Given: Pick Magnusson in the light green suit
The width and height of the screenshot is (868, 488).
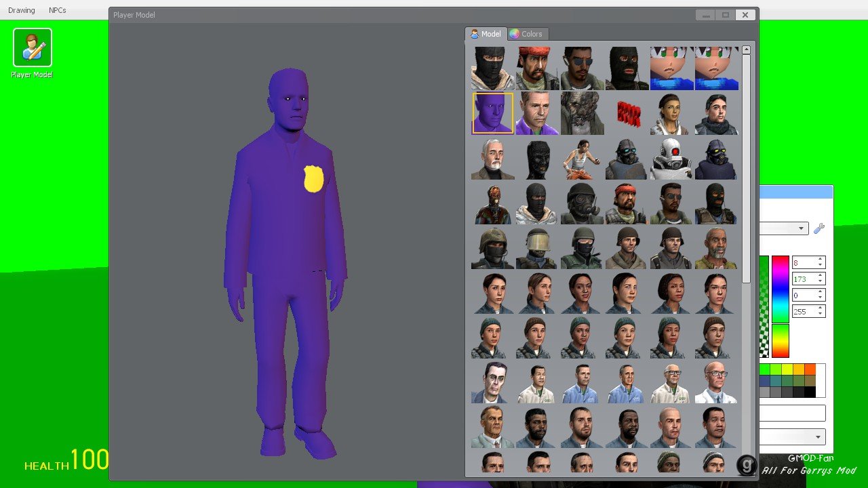Looking at the screenshot, I should pyautogui.click(x=492, y=427).
